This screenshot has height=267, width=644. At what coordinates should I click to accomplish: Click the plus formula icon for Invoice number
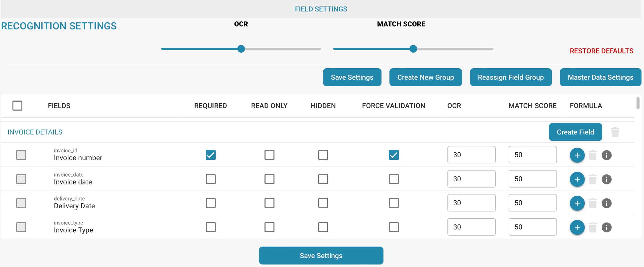pyautogui.click(x=577, y=155)
